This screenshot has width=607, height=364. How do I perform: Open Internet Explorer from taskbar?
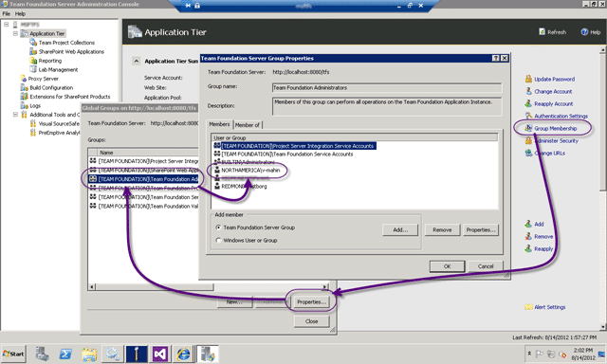183,354
